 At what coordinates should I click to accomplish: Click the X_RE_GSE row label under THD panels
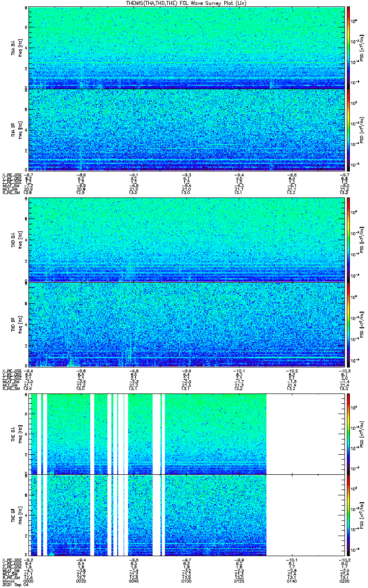[x=11, y=370]
